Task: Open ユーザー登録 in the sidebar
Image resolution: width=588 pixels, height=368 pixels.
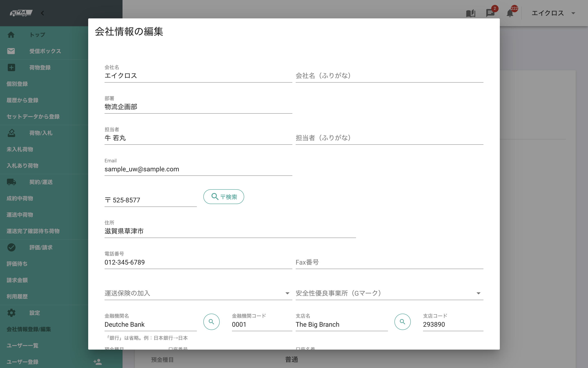Action: point(22,362)
